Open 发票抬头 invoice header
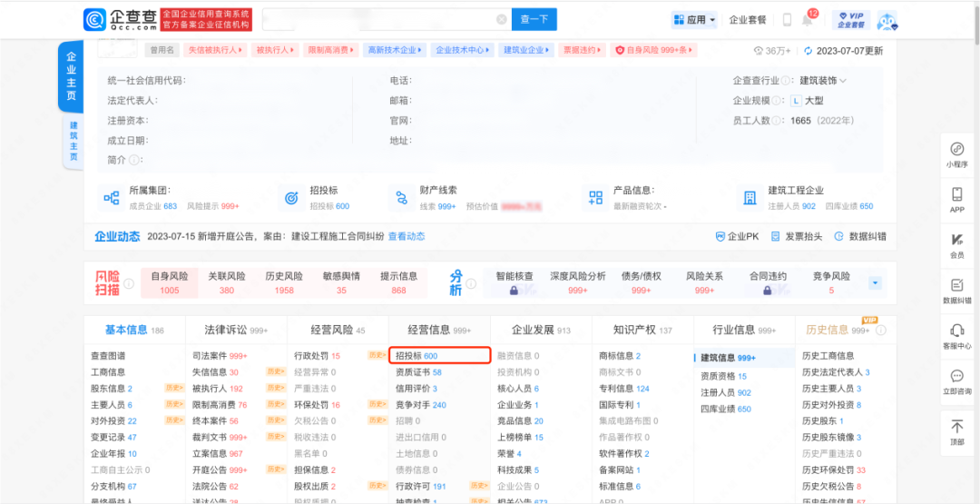Screen dimensions: 980x504 797,236
